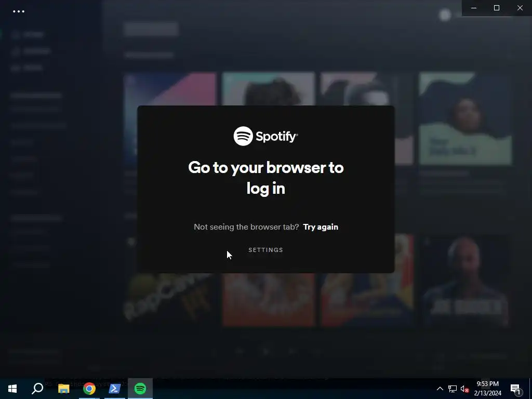
Task: Open the notification center icon
Action: 516,389
